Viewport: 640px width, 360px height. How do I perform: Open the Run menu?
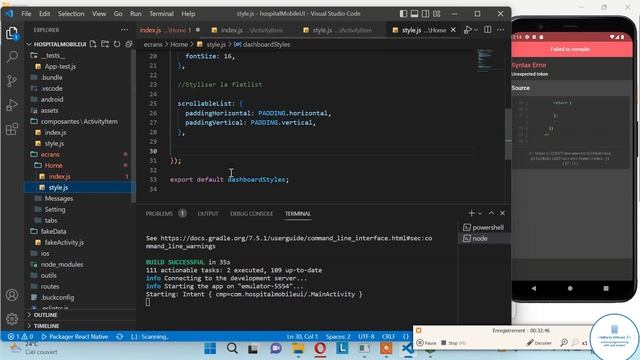click(136, 13)
